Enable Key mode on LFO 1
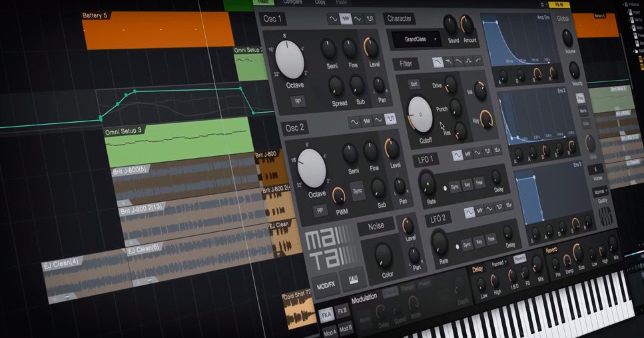This screenshot has height=338, width=644. tap(467, 183)
